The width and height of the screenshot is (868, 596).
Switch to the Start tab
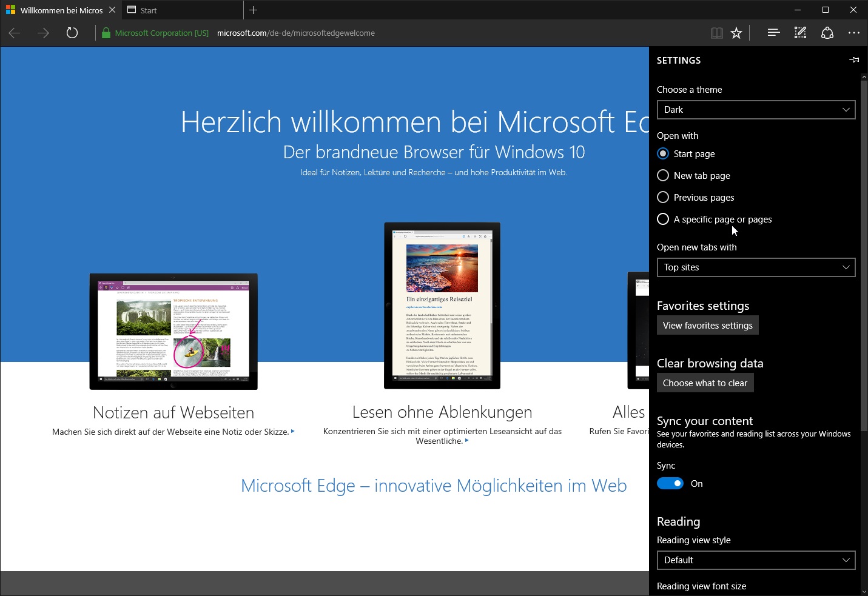(182, 10)
